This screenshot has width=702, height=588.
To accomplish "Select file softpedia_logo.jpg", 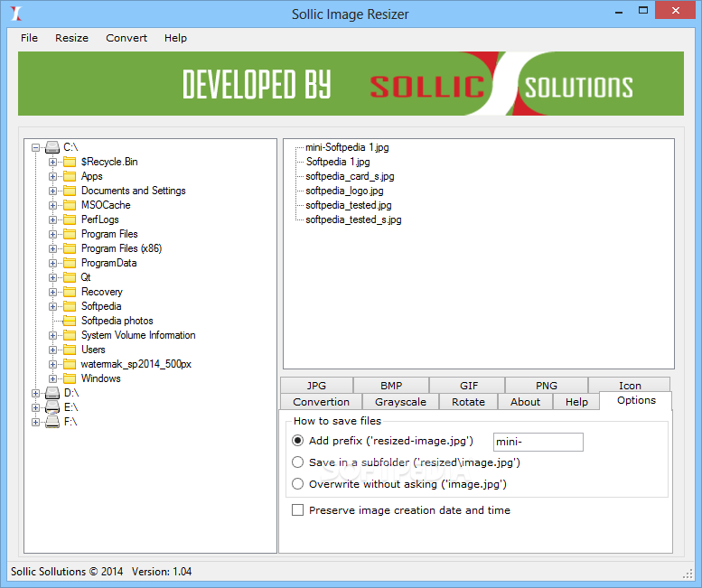I will pyautogui.click(x=344, y=191).
